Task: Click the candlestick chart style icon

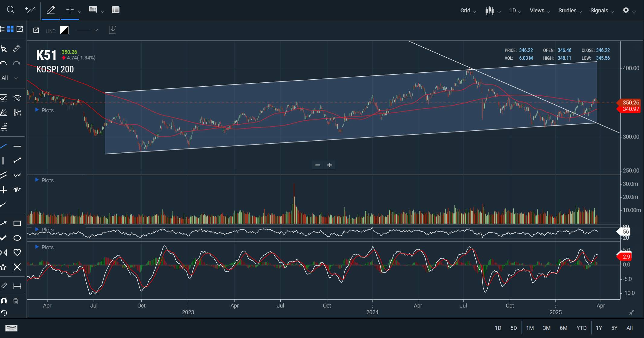Action: coord(489,11)
